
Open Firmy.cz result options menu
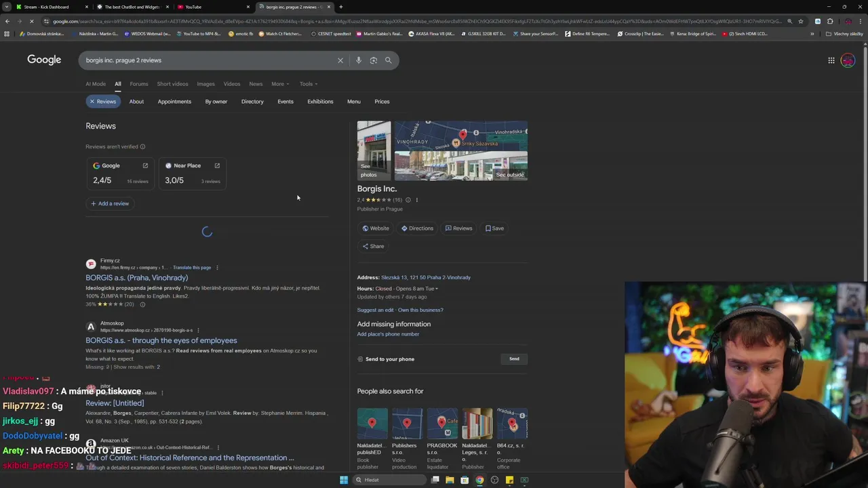[x=217, y=268]
